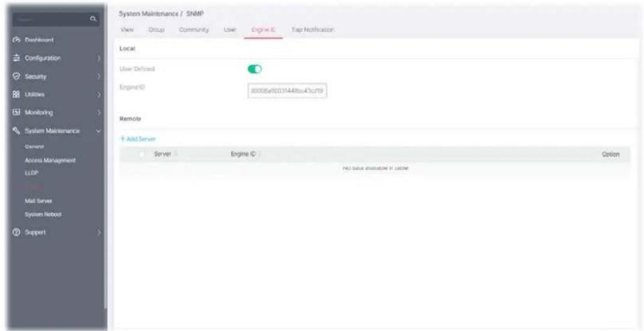The width and height of the screenshot is (644, 331).
Task: Click the Configuration sliders icon
Action: pos(17,58)
